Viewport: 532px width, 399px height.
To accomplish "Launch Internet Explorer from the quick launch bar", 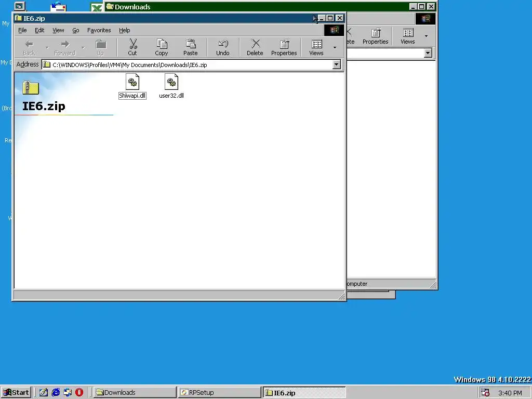I will pos(56,392).
